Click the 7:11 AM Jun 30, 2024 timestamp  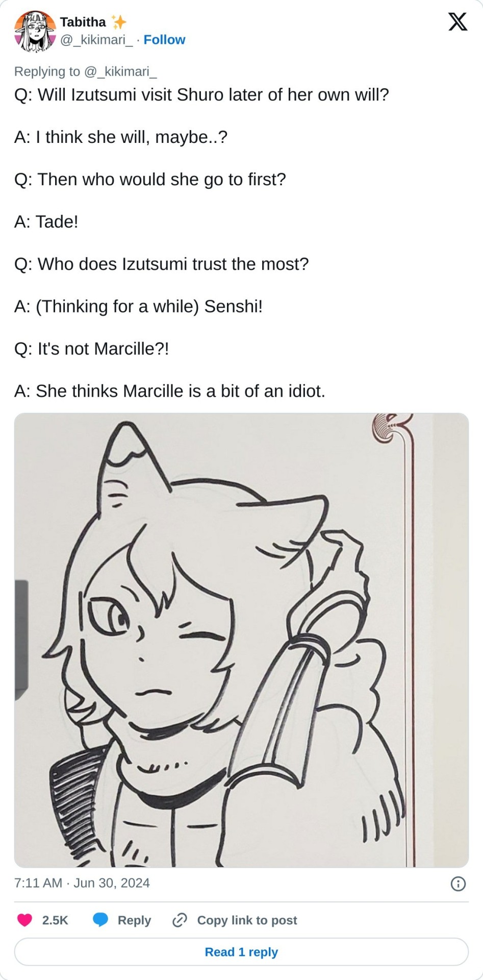82,883
